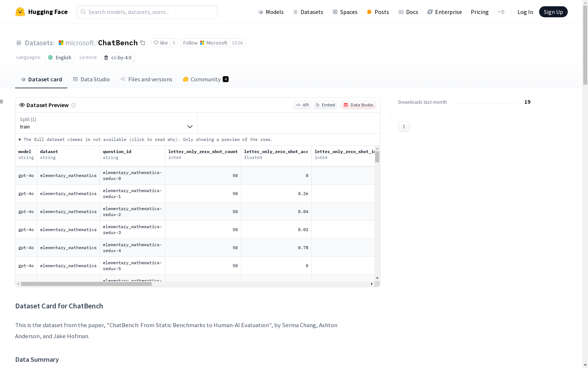The width and height of the screenshot is (588, 368).
Task: Follow Microsoft organization
Action: (x=205, y=43)
